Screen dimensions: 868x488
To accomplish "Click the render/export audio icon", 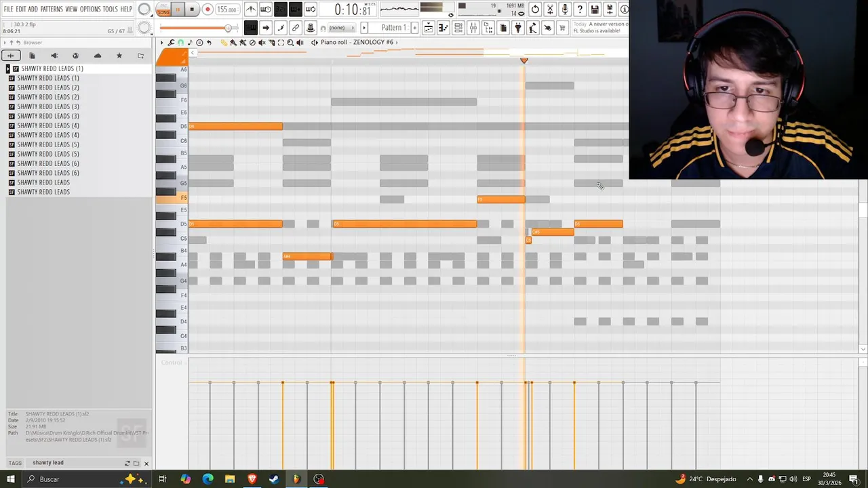I will [x=610, y=9].
